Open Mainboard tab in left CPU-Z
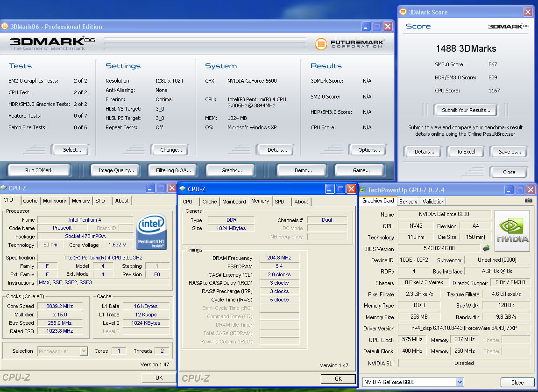Screen dimensions: 538x392 55,201
